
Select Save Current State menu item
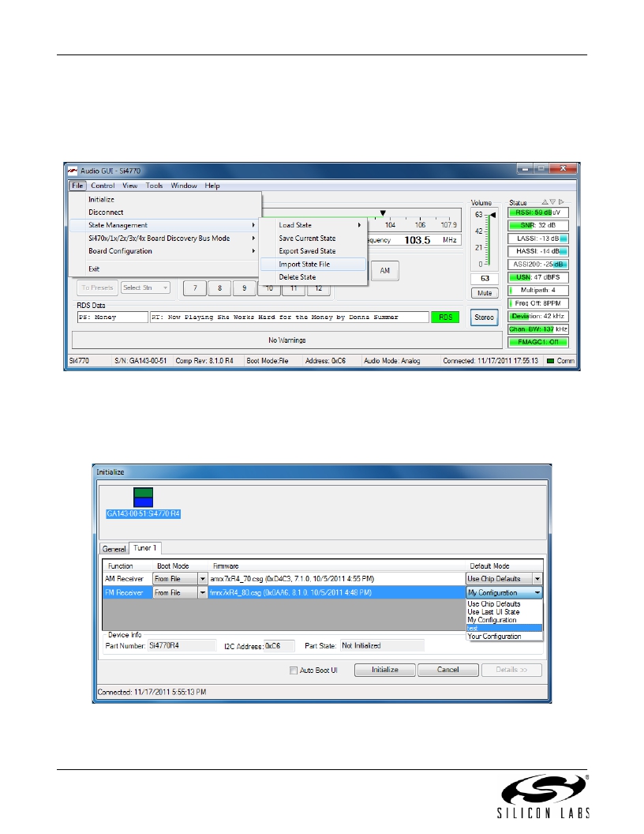tap(313, 239)
